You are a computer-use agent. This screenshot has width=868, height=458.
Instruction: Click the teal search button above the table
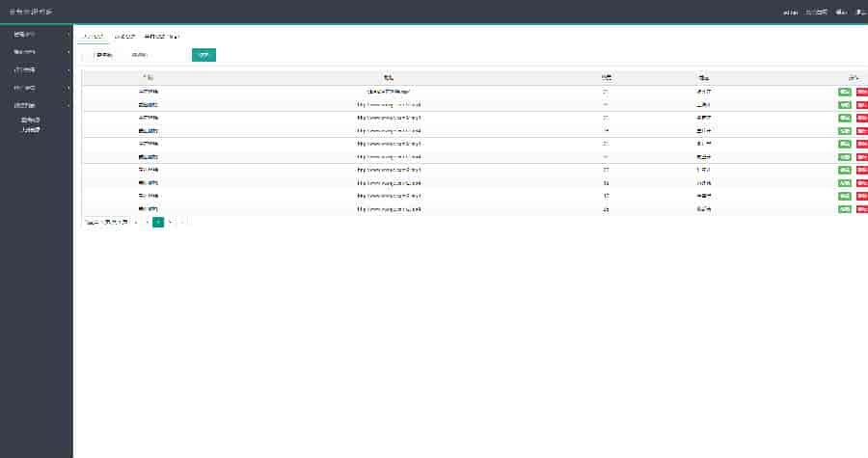point(203,55)
